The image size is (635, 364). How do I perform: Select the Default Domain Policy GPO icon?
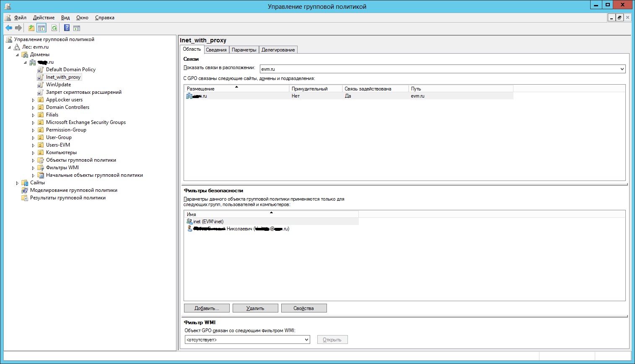pyautogui.click(x=40, y=70)
